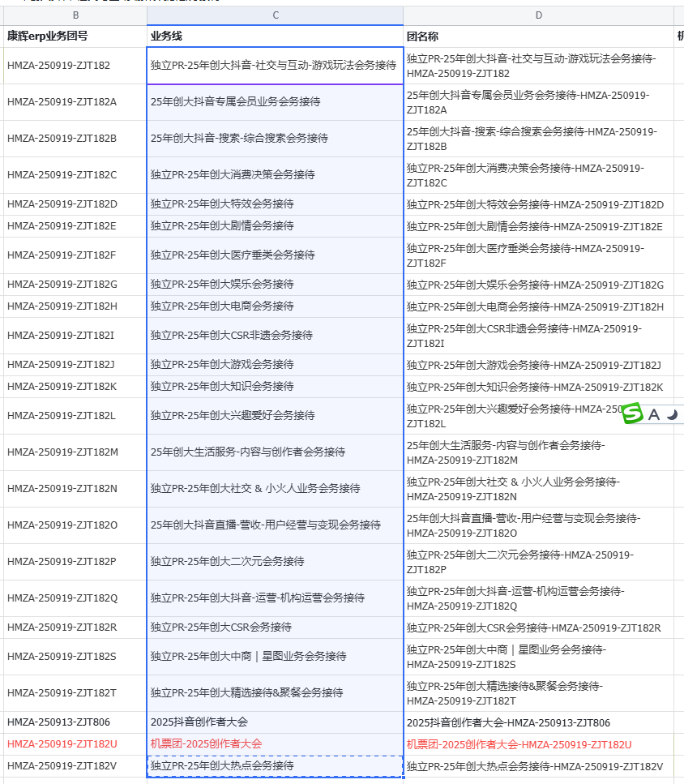Image resolution: width=684 pixels, height=784 pixels.
Task: Select '独立PR-25年创大CSR非遗会务接待' cell in column C
Action: (x=275, y=336)
